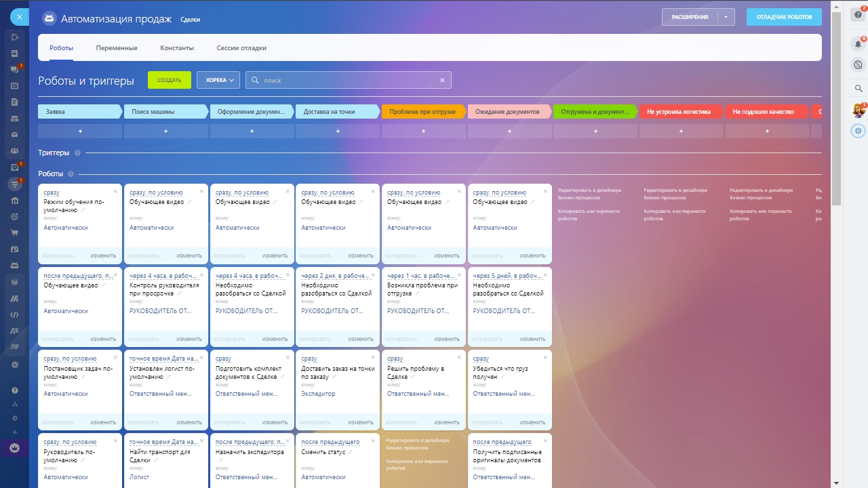Select the orange 'Проблема при отгрузке' stage
868x488 pixels.
423,112
